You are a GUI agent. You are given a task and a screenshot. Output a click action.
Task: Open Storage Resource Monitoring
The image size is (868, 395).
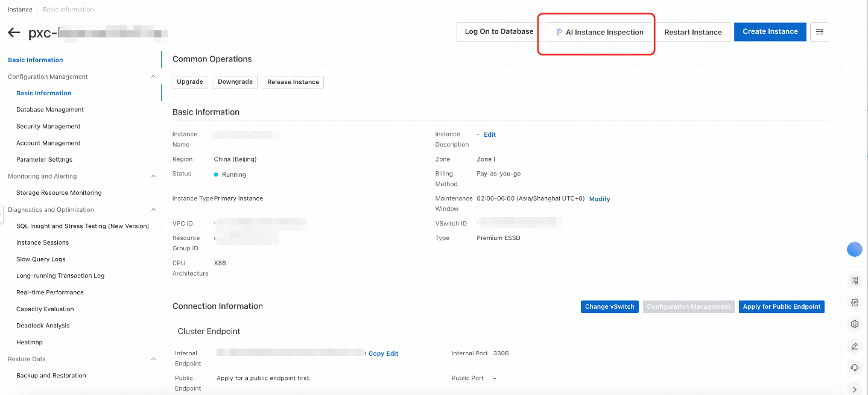point(59,193)
